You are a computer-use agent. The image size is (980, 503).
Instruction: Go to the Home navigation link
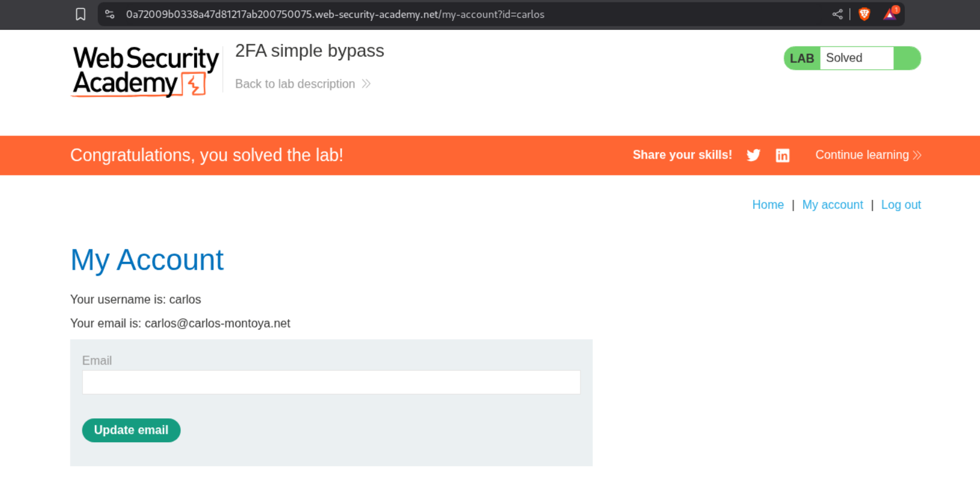(767, 205)
